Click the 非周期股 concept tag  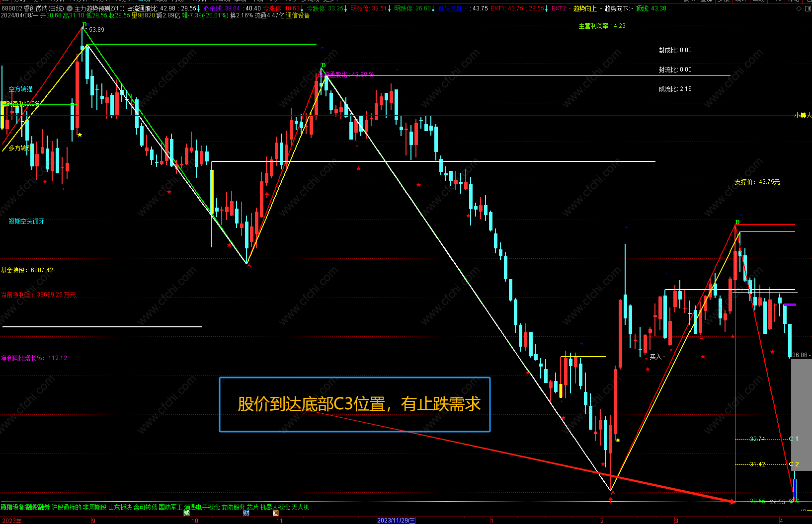click(x=94, y=507)
